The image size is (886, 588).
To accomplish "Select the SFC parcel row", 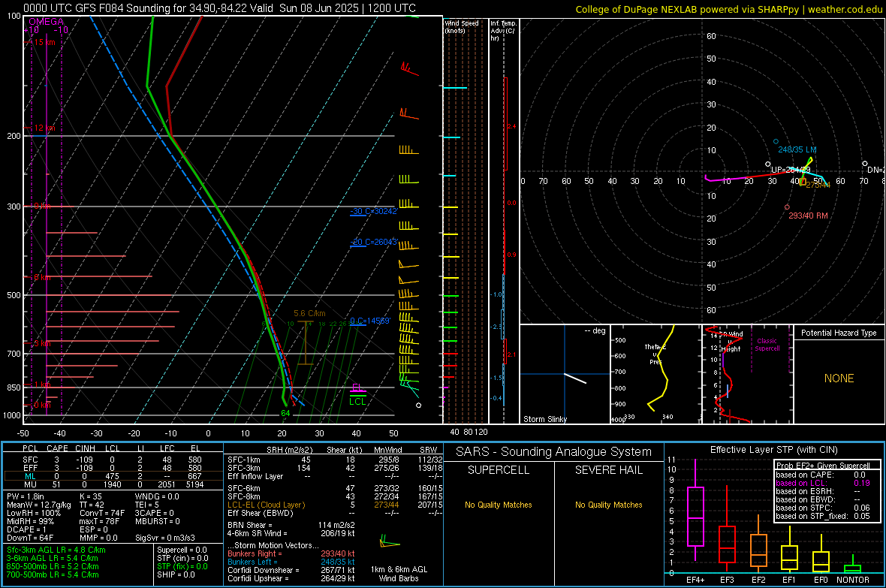I will [112, 460].
